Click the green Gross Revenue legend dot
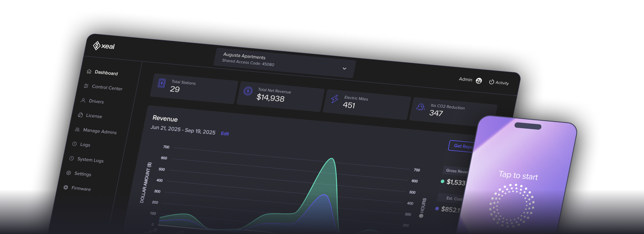 (442, 181)
